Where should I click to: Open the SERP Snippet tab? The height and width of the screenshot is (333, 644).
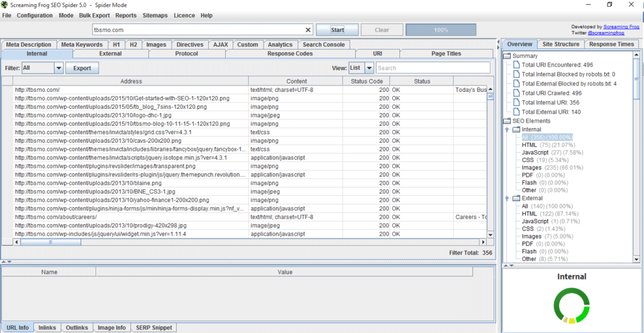153,328
